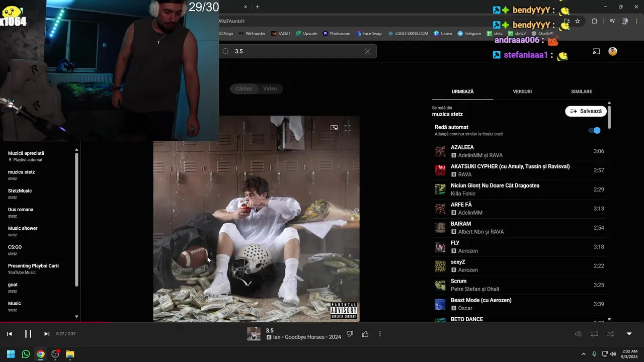Open the Windows Start menu
This screenshot has height=362, width=644.
tap(11, 354)
